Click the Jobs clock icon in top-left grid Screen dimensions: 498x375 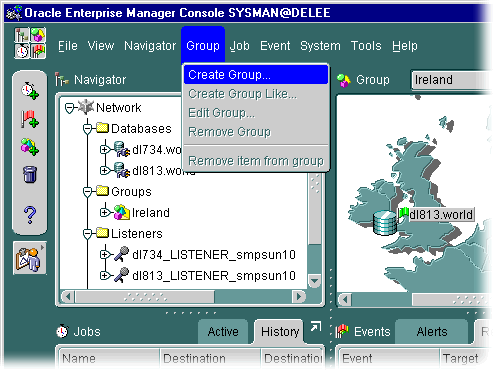pos(22,51)
